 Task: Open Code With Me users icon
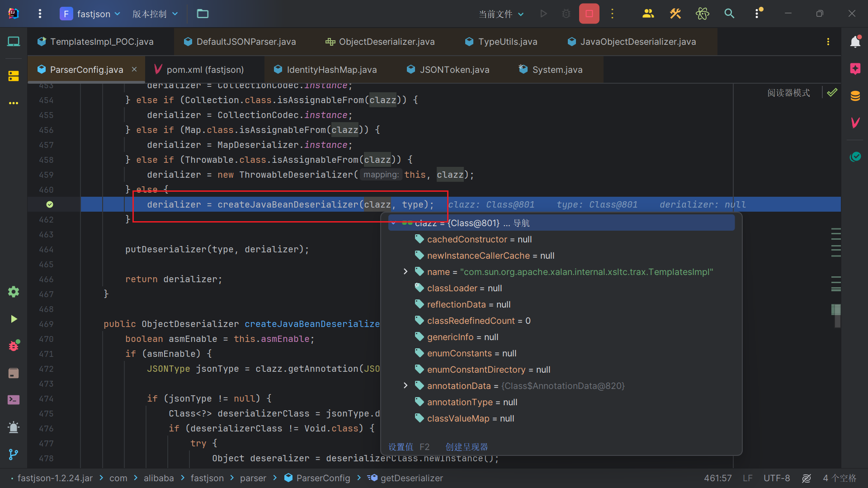(x=648, y=14)
